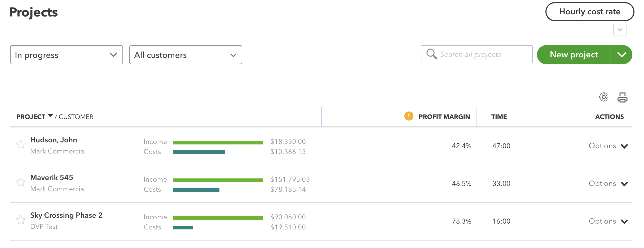This screenshot has height=248, width=644.
Task: Open the Hudson, John project name
Action: (53, 140)
